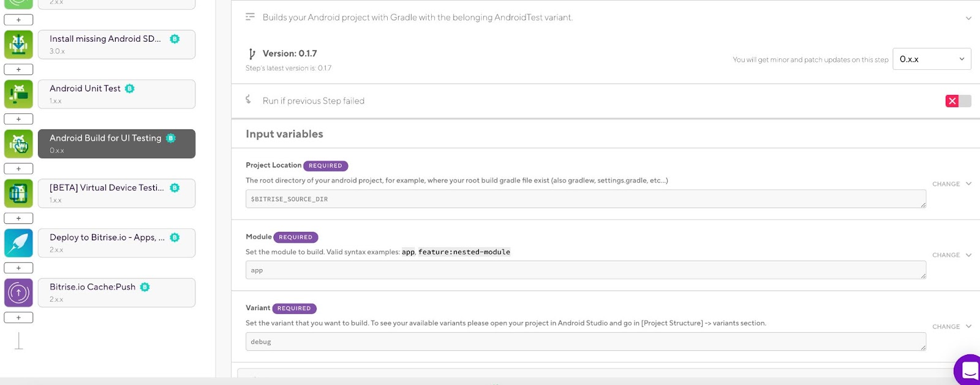
Task: Add step below Deploy to Bitrise.io
Action: 18,268
